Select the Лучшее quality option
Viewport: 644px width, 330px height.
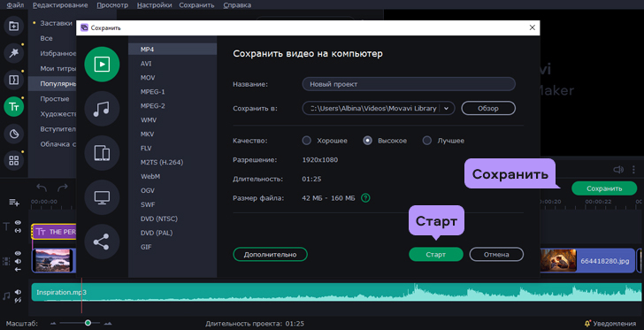click(x=427, y=141)
